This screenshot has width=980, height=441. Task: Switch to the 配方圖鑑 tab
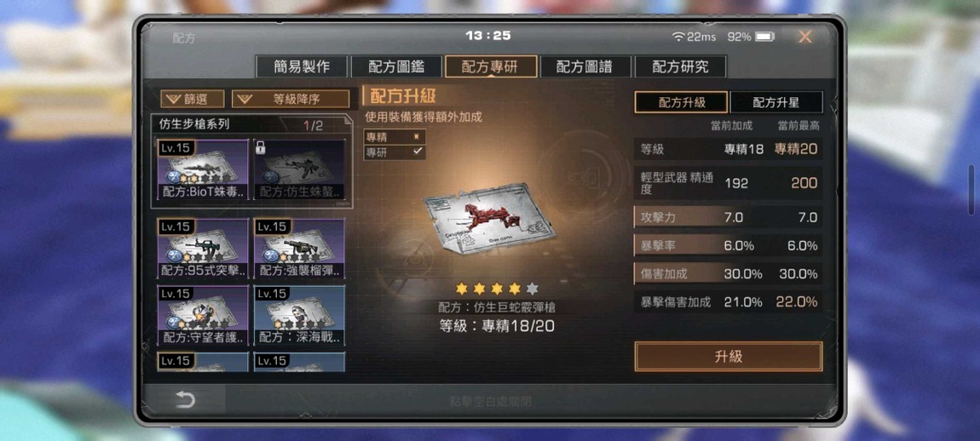[x=396, y=67]
